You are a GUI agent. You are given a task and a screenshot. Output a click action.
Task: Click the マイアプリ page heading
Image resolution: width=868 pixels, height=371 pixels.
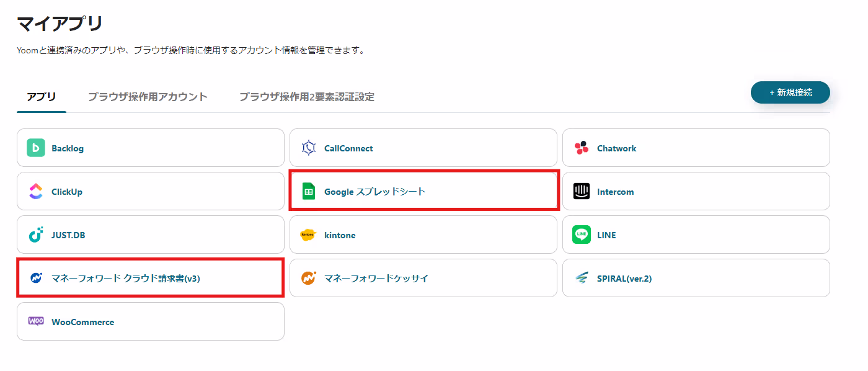click(60, 24)
